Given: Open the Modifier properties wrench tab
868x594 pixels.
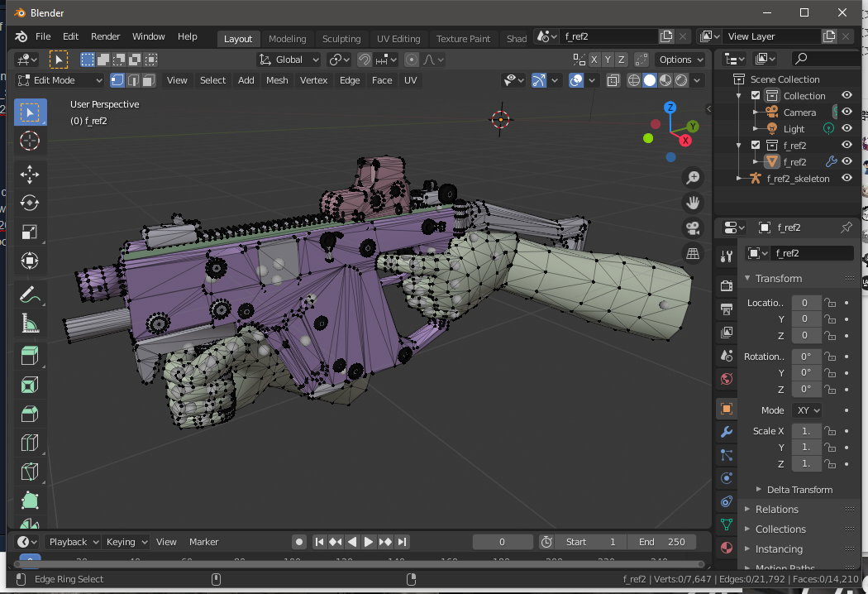Looking at the screenshot, I should (x=727, y=432).
